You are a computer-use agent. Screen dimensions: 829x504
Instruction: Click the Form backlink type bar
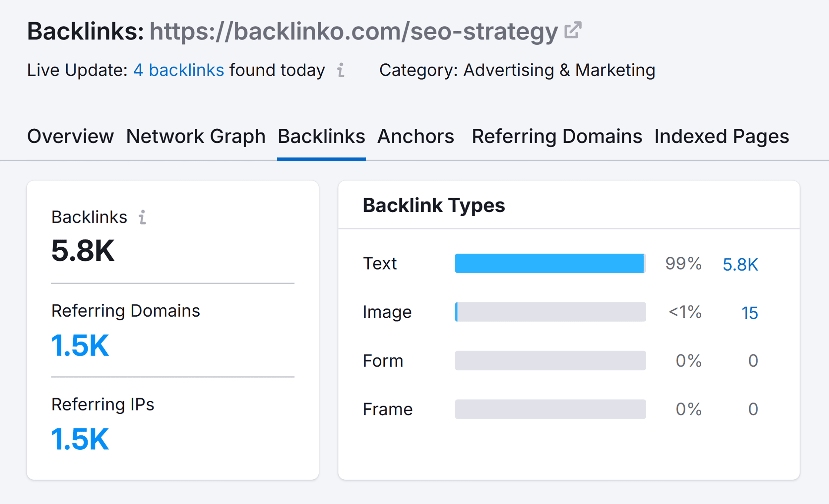tap(550, 361)
